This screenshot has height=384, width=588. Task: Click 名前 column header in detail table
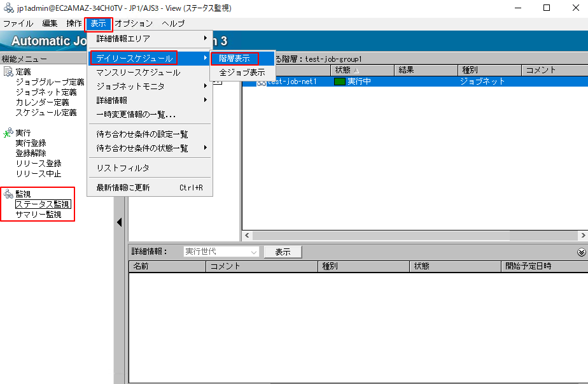[167, 266]
